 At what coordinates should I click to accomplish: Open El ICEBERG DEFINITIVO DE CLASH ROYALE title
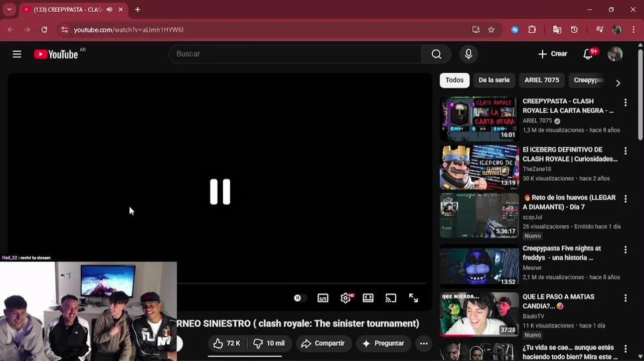[x=570, y=154]
